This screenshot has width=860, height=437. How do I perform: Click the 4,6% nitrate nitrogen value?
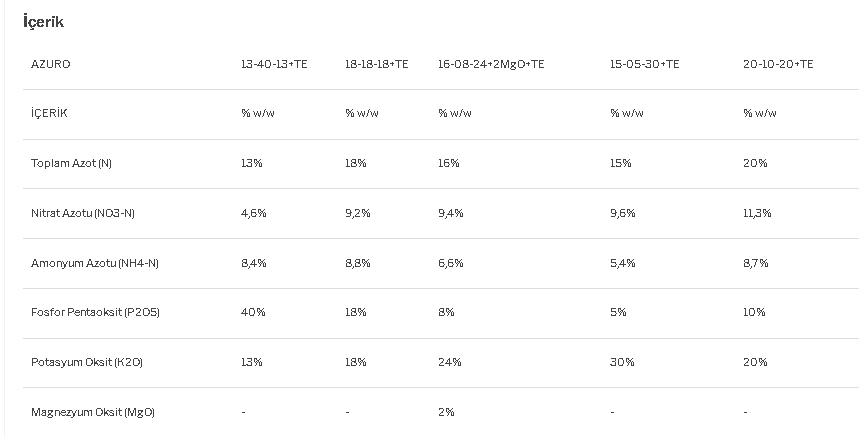(254, 213)
